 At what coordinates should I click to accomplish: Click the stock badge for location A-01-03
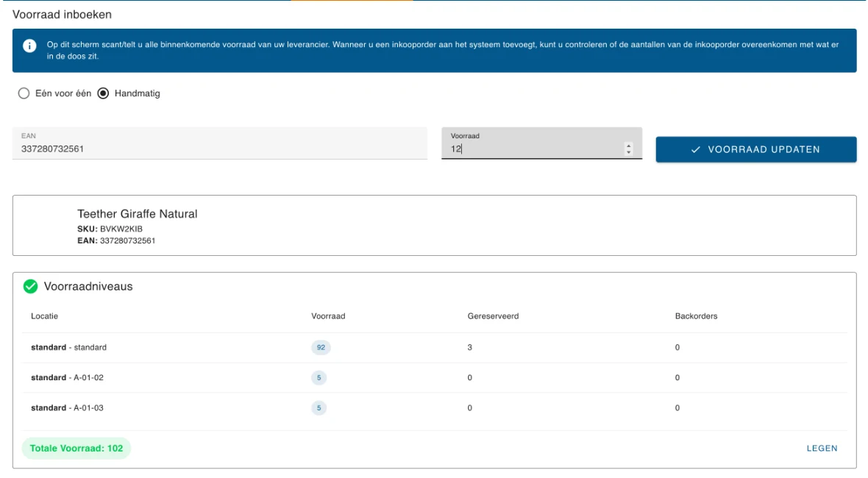pos(319,407)
